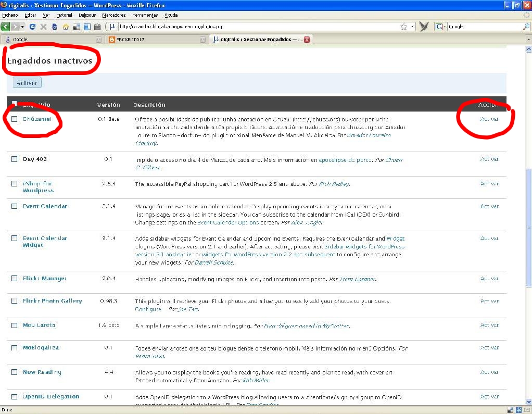532x414 pixels.
Task: Check the Now Reading checkbox
Action: (x=14, y=372)
